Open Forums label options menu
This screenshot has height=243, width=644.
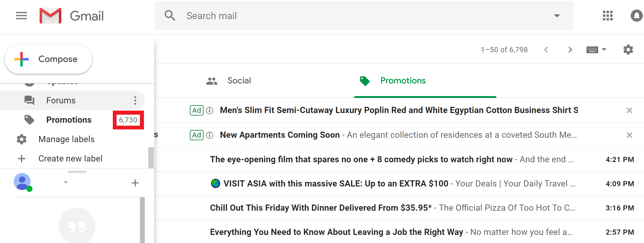(x=135, y=100)
